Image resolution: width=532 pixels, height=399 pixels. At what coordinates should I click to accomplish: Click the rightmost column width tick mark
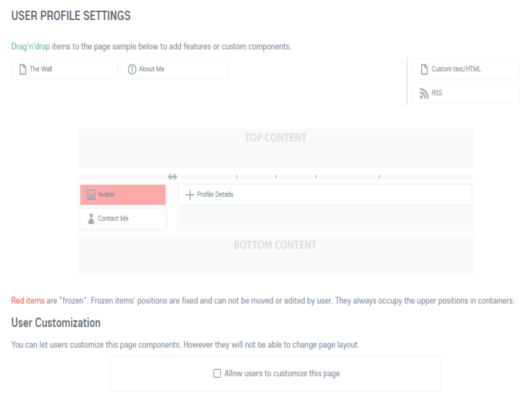pyautogui.click(x=379, y=177)
